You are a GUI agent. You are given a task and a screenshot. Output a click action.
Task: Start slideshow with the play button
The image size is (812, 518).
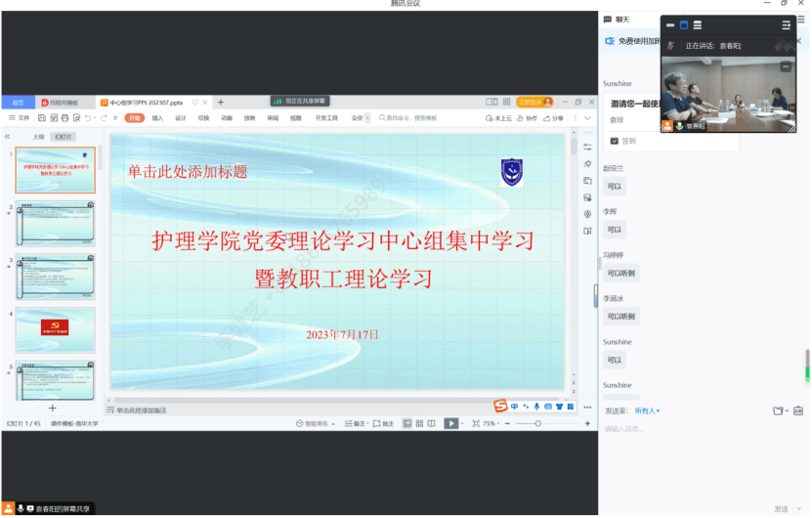click(450, 423)
